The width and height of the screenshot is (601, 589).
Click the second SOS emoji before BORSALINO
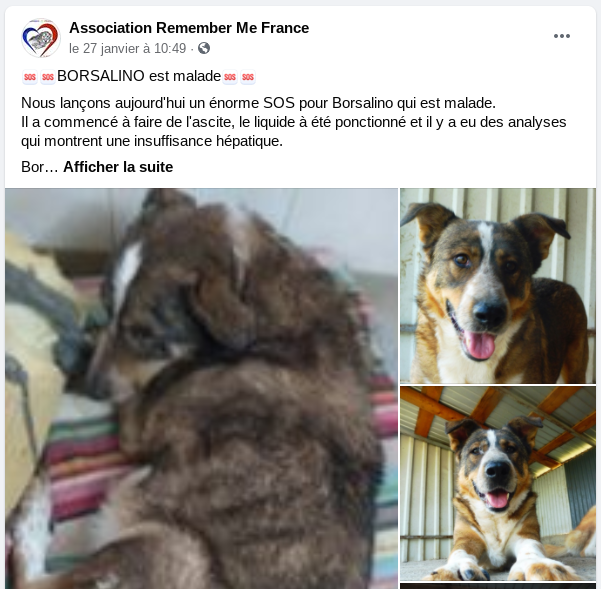pyautogui.click(x=48, y=77)
